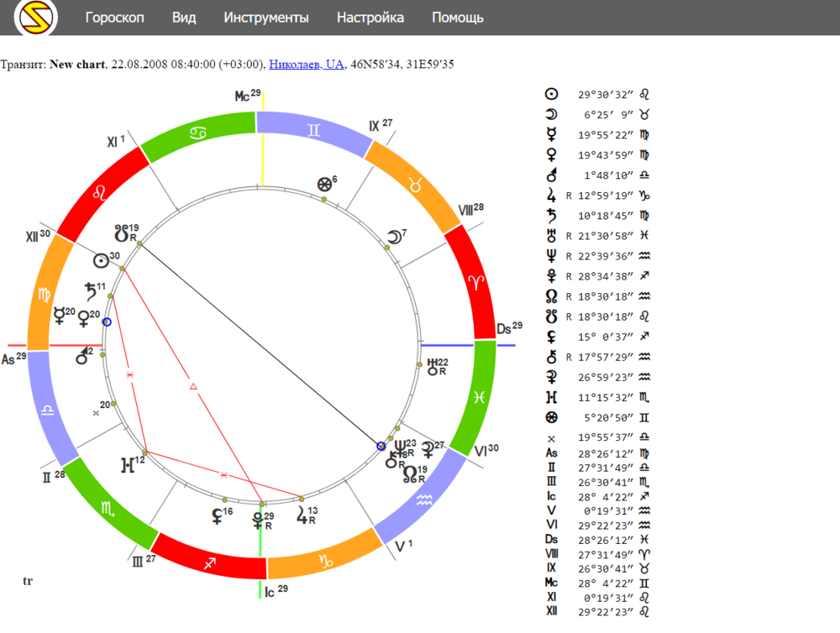Click the Mc 29 label atop the chart
The width and height of the screenshot is (840, 633).
pos(248,96)
